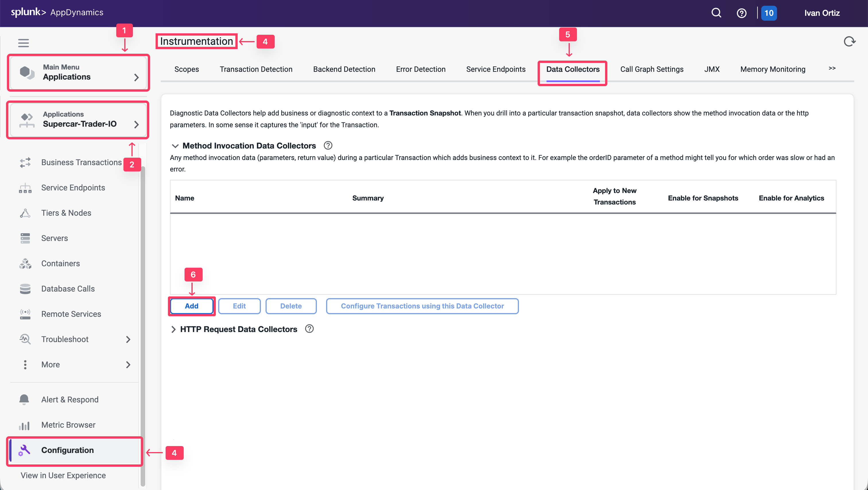
Task: Open Business Transactions in the sidebar
Action: (81, 162)
